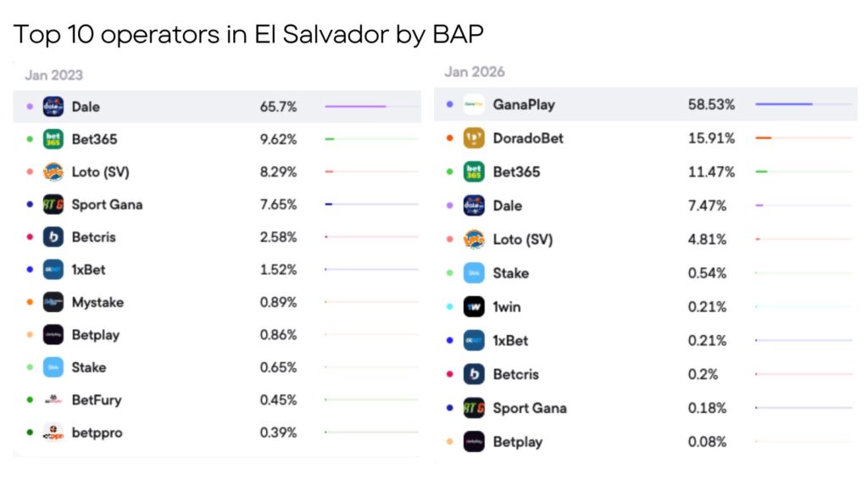
Task: Click the BetFury logo icon
Action: coord(53,399)
